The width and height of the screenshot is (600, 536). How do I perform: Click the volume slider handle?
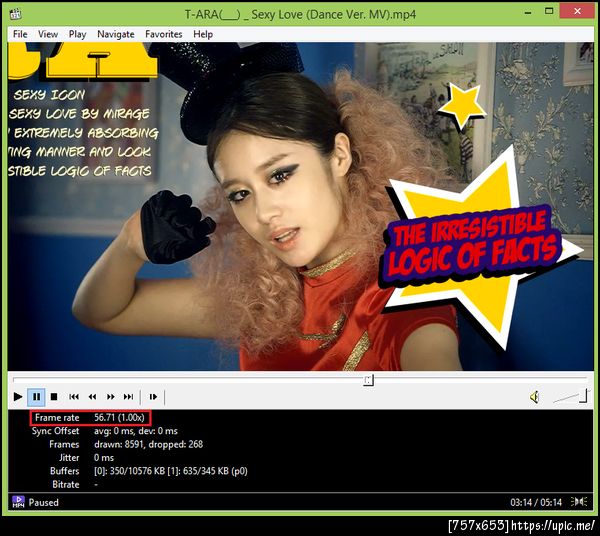(x=584, y=396)
